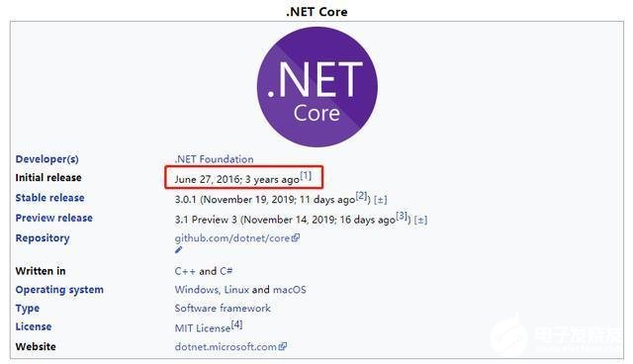The height and width of the screenshot is (364, 633).
Task: Open the C++ language link
Action: [185, 271]
